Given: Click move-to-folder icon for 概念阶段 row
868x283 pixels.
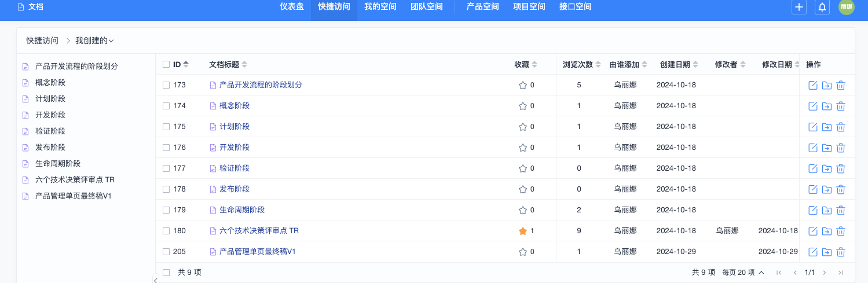Looking at the screenshot, I should [827, 106].
